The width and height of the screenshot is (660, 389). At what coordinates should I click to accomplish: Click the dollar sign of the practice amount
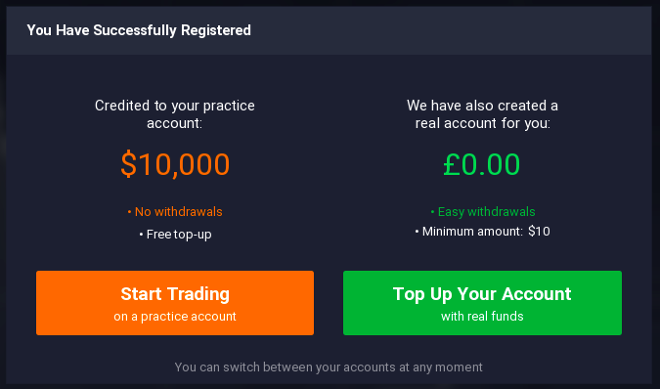(x=128, y=164)
